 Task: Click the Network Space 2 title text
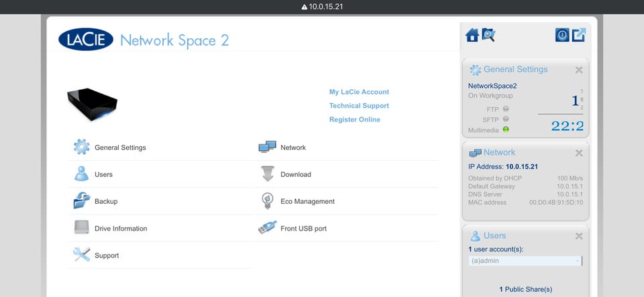[174, 41]
